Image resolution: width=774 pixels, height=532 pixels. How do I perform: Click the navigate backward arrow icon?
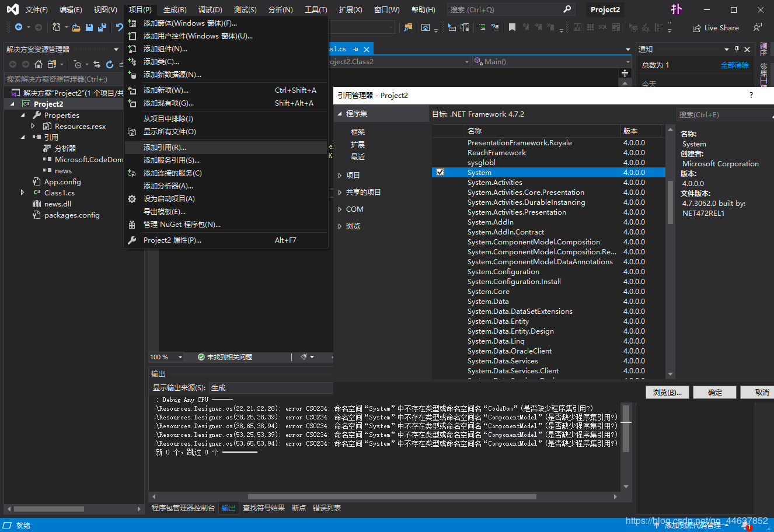click(19, 27)
